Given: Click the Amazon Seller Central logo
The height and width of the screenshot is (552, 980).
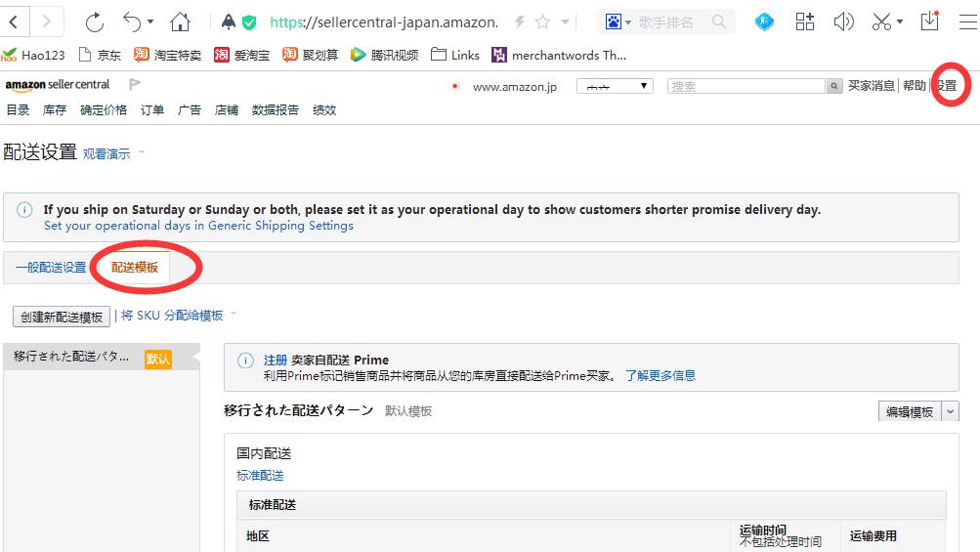Looking at the screenshot, I should (58, 84).
